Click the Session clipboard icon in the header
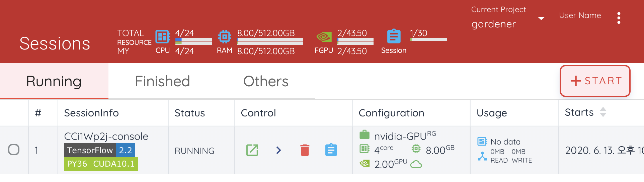644x182 pixels. click(394, 36)
